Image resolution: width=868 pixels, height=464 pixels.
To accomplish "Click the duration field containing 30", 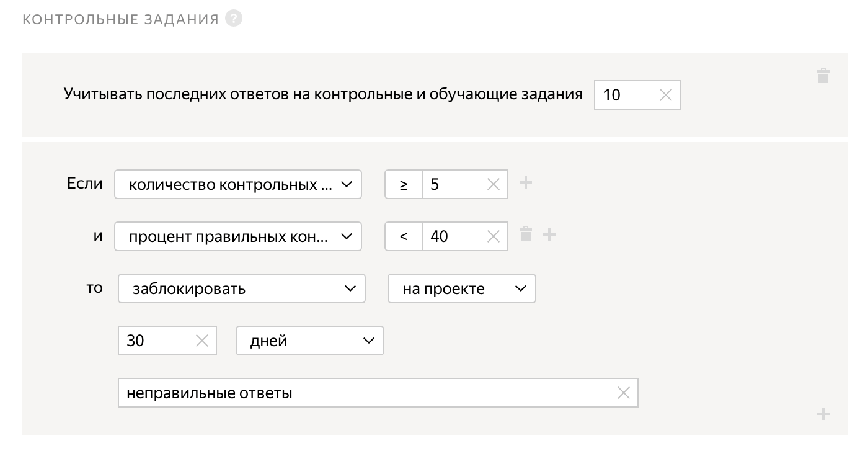I will [x=167, y=341].
